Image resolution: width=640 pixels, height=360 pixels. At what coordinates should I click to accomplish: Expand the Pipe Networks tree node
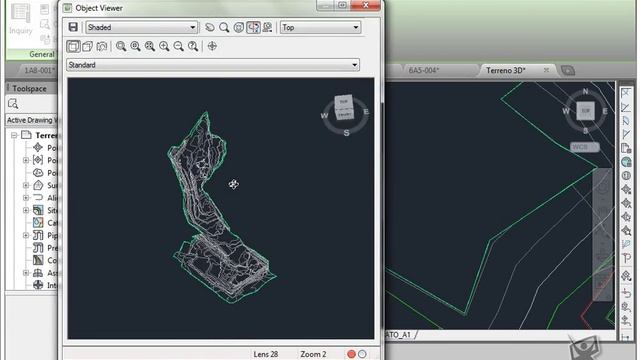point(26,235)
